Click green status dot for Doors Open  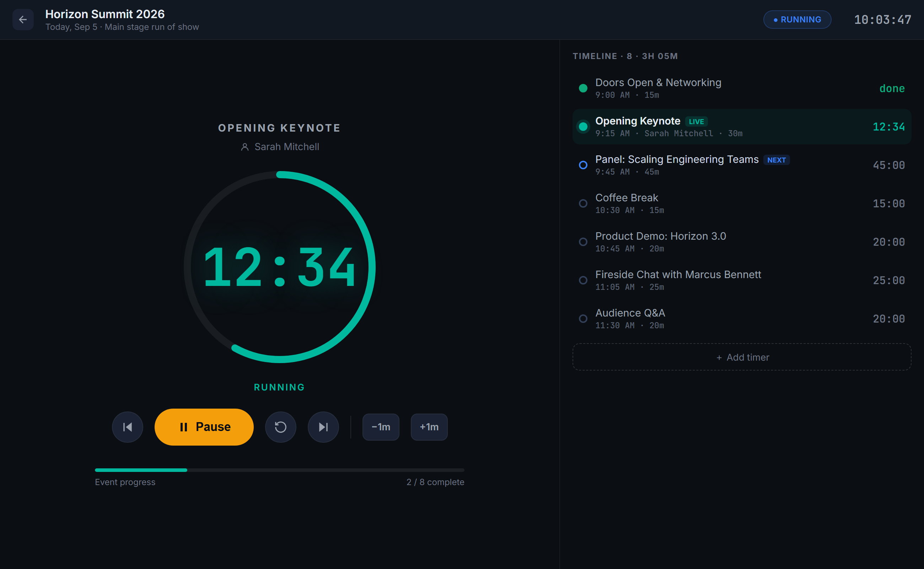[583, 89]
